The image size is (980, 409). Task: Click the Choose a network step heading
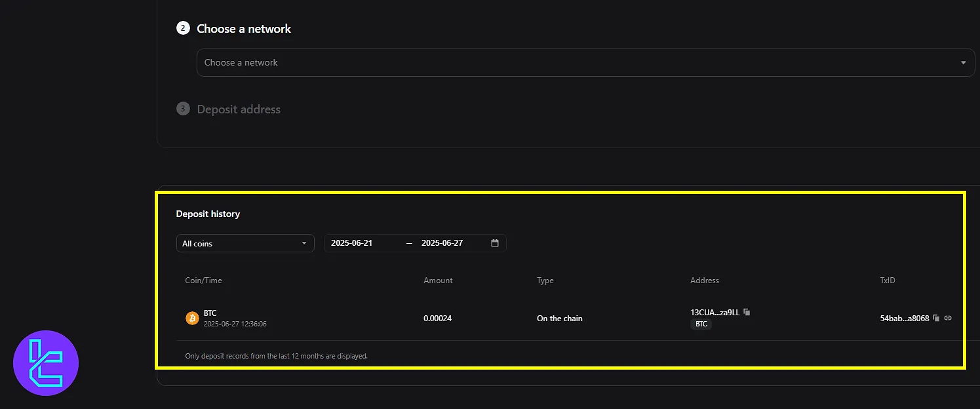(x=244, y=29)
